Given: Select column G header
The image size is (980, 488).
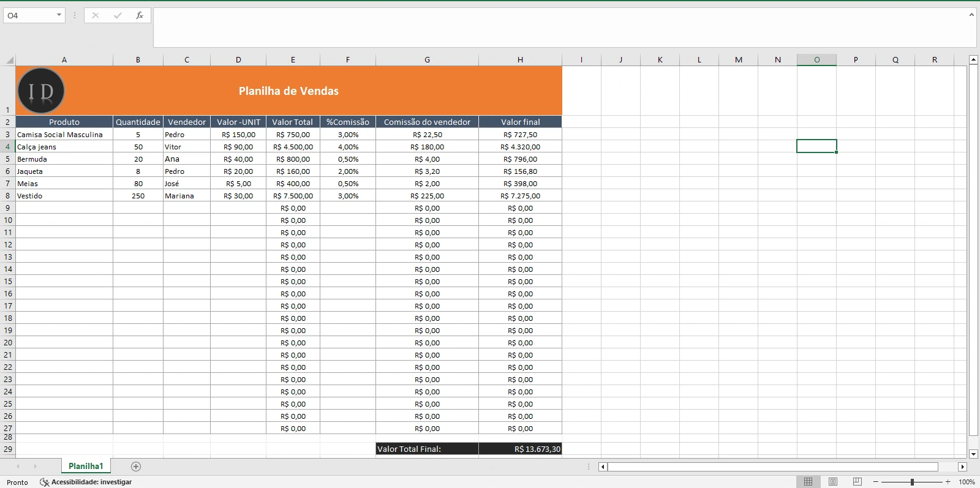Looking at the screenshot, I should pyautogui.click(x=427, y=59).
